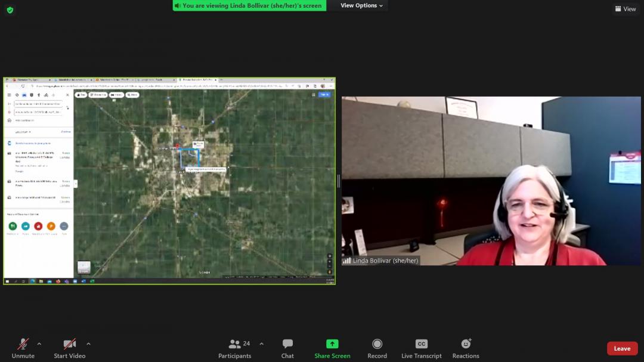Click the green screen-viewing notification banner
Screen dimensions: 644x362
tap(249, 5)
